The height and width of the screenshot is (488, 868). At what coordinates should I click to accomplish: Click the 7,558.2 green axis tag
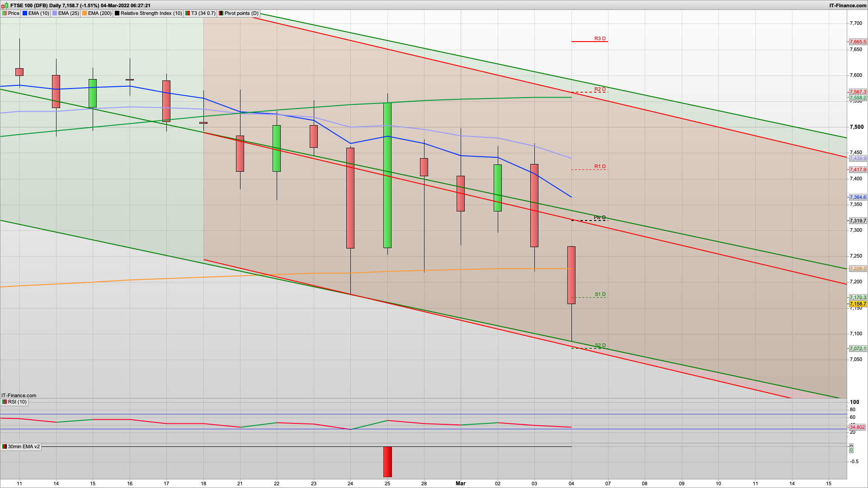(x=858, y=98)
